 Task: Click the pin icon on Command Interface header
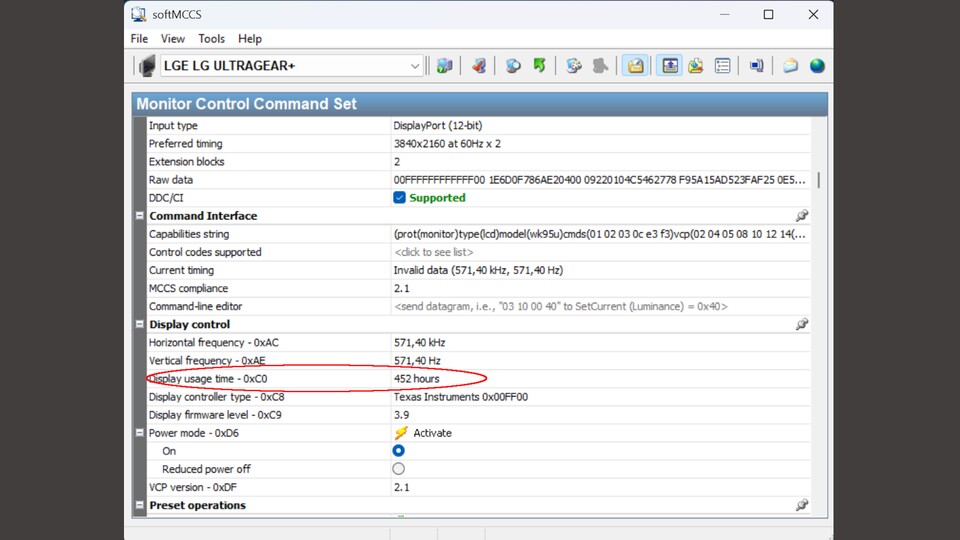[x=801, y=216]
